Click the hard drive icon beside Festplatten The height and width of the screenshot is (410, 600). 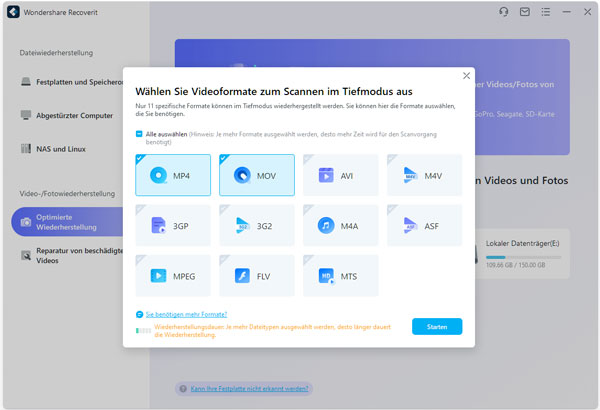click(26, 82)
